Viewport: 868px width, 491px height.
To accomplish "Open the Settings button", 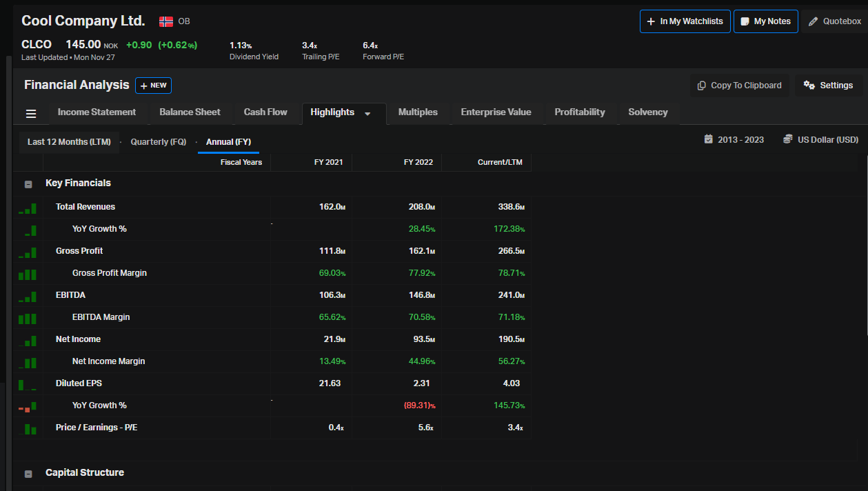I will click(829, 86).
